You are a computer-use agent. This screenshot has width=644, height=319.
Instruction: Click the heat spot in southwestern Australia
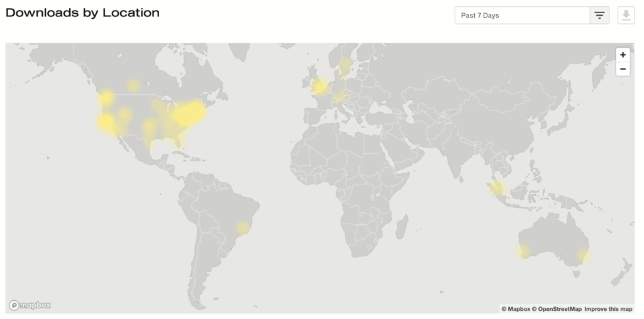pyautogui.click(x=523, y=252)
